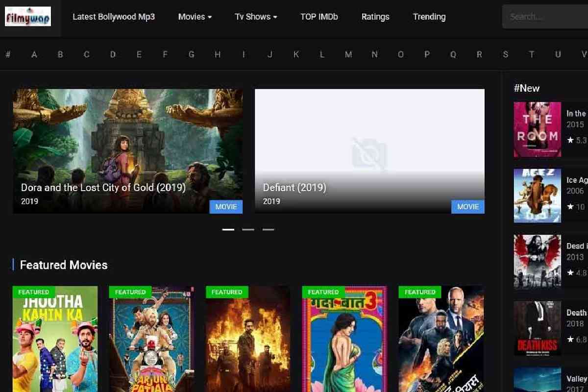Screen dimensions: 588x392
Task: Open the Ice Age 2 poster in #New
Action: coord(538,196)
